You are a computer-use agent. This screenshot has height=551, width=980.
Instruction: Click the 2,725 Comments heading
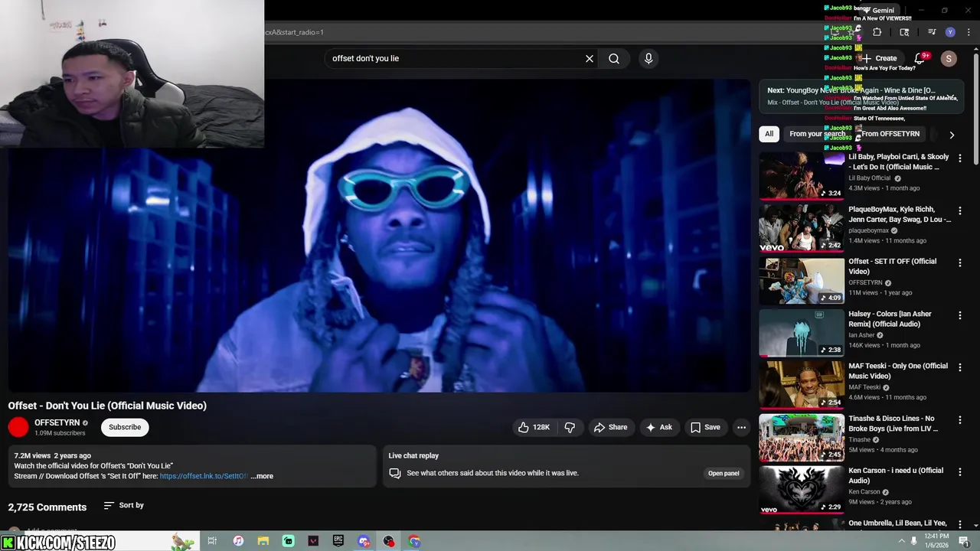[47, 507]
